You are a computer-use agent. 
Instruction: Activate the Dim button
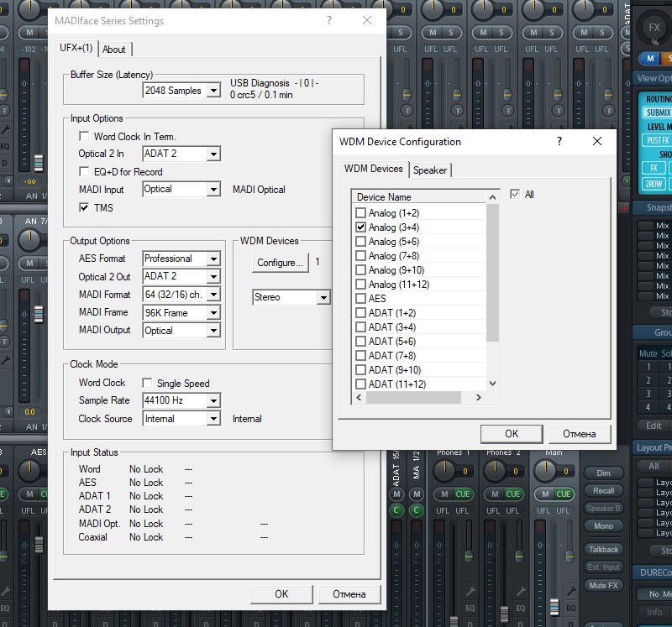click(x=603, y=473)
